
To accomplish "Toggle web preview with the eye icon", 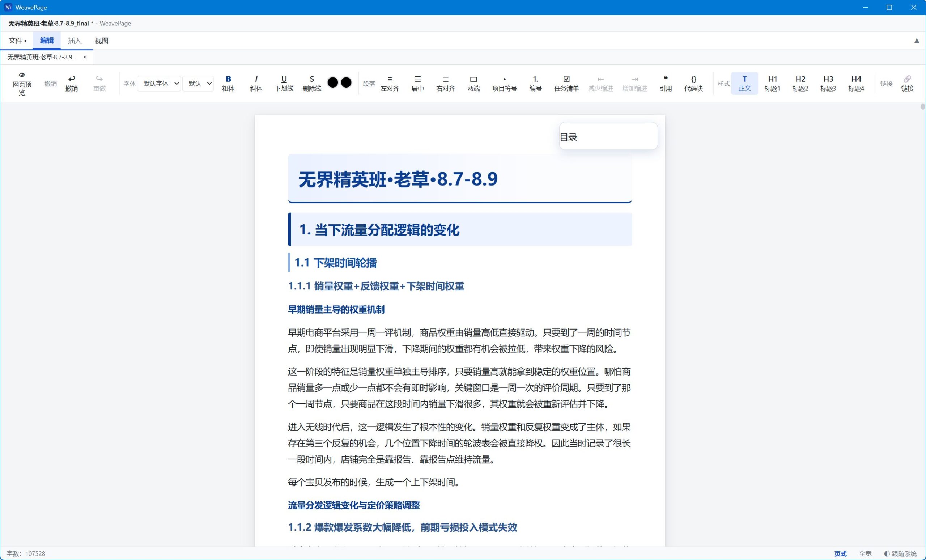I will (22, 84).
